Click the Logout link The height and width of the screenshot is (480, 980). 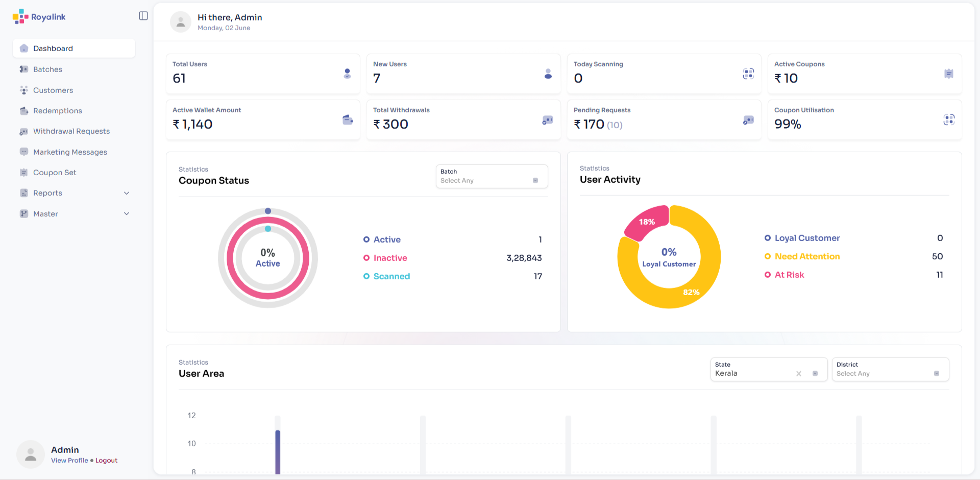pyautogui.click(x=106, y=461)
